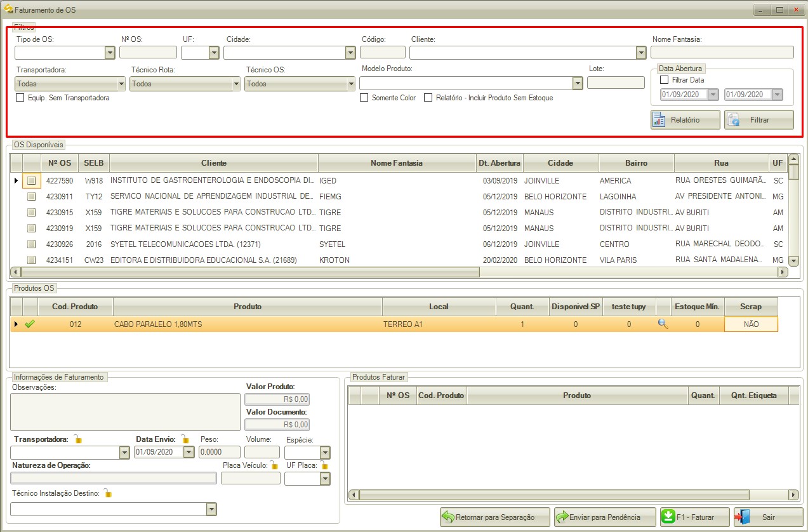Click the Bairro column header
The image size is (808, 532).
(x=637, y=163)
